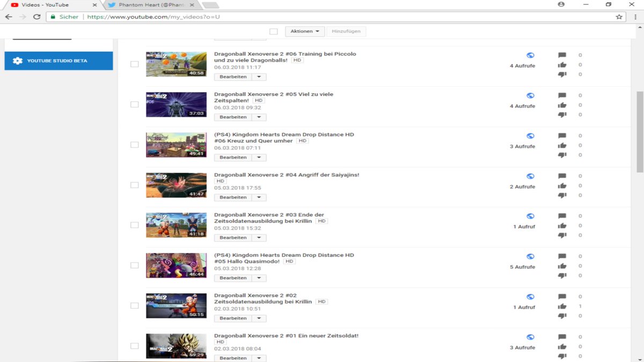Click thumbs-up icon for Xenoverse 2 #03

coord(562,226)
